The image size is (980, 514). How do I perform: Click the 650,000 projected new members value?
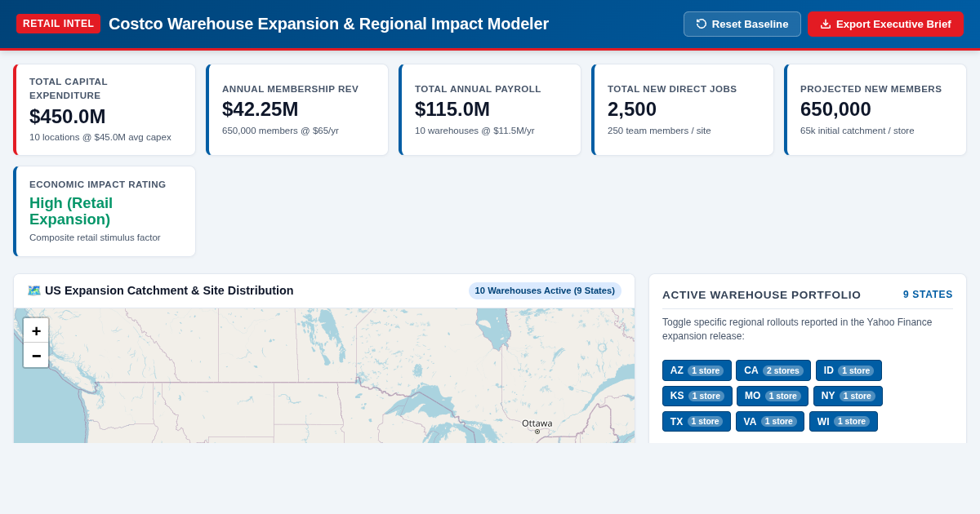(x=835, y=109)
